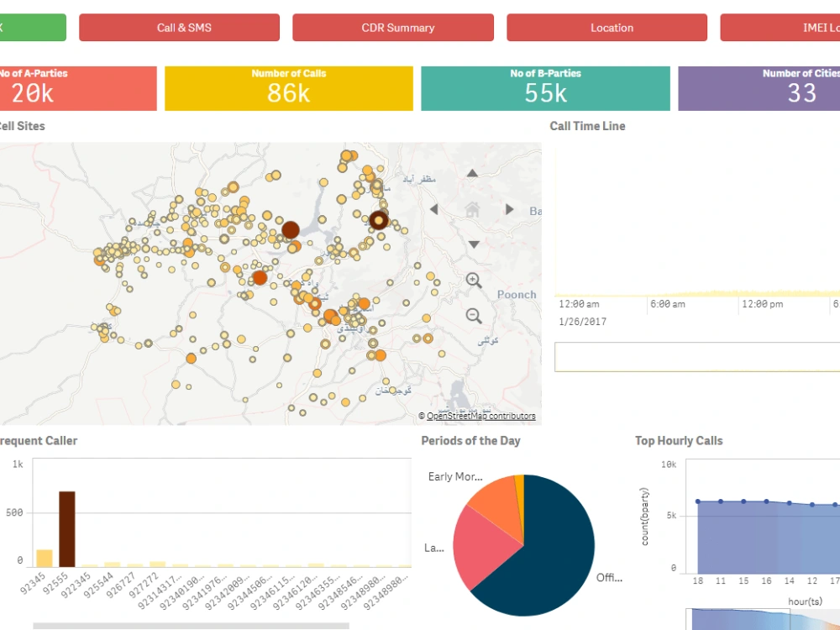Zoom in on the Cell Sites map
Screen dimensions: 840x630
point(474,281)
